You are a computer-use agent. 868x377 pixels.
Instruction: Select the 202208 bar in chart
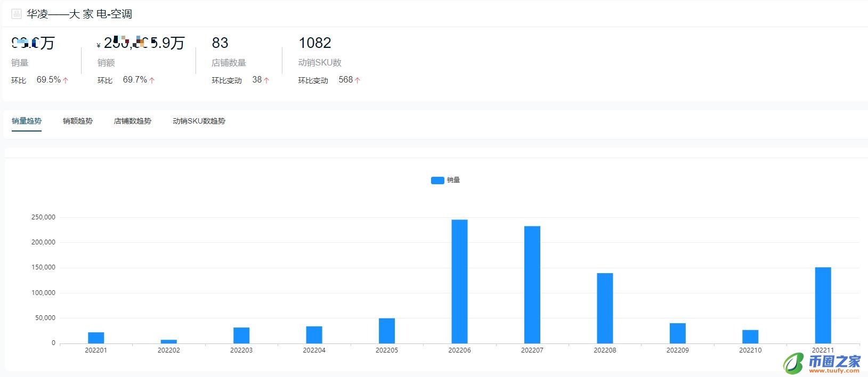click(x=605, y=308)
